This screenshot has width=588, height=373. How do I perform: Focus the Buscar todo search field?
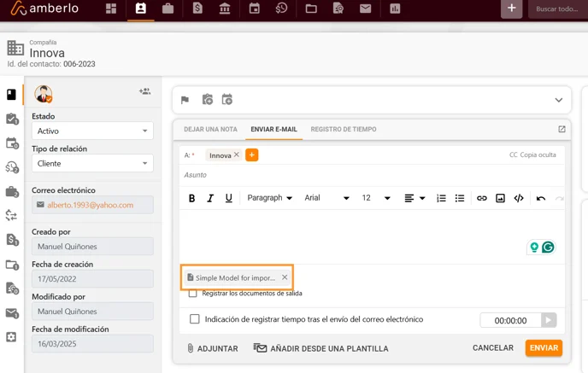[557, 9]
